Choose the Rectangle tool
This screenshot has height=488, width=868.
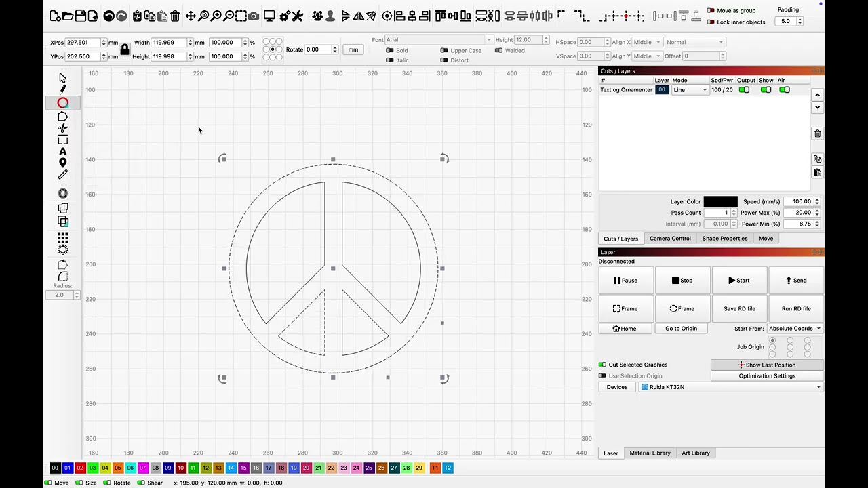tap(62, 140)
